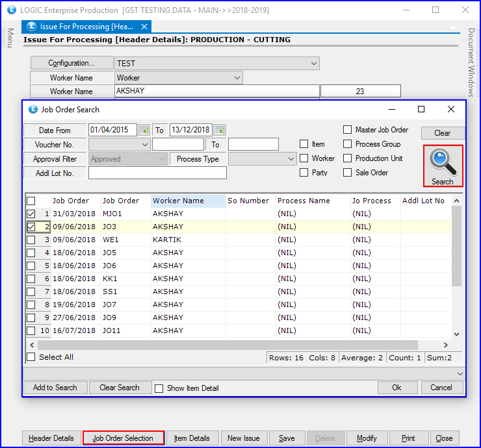481x448 pixels.
Task: Open the Configuration TEST dropdown
Action: tap(313, 64)
